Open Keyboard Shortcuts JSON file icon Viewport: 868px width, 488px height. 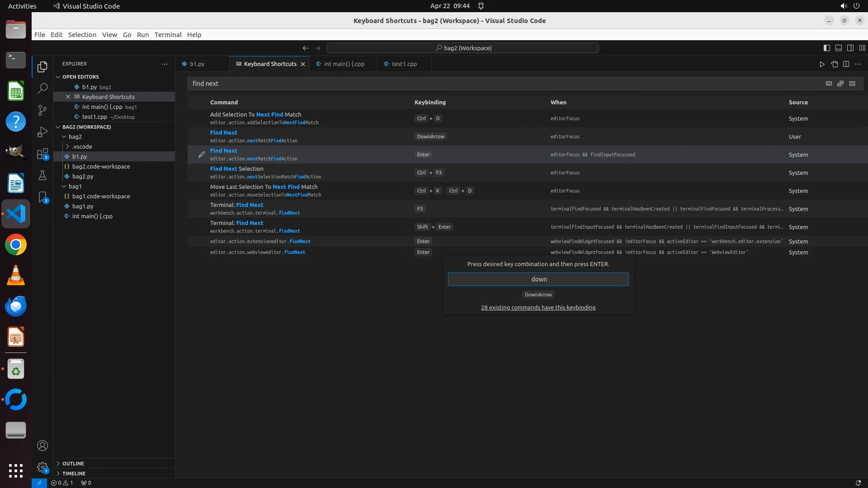coord(834,64)
